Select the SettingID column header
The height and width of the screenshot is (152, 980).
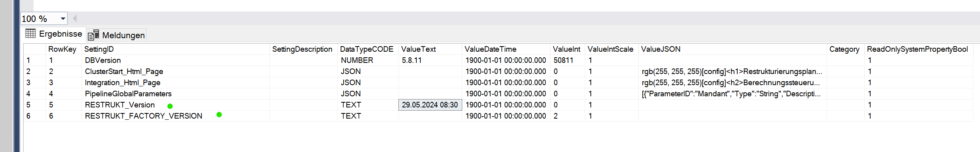[x=176, y=49]
